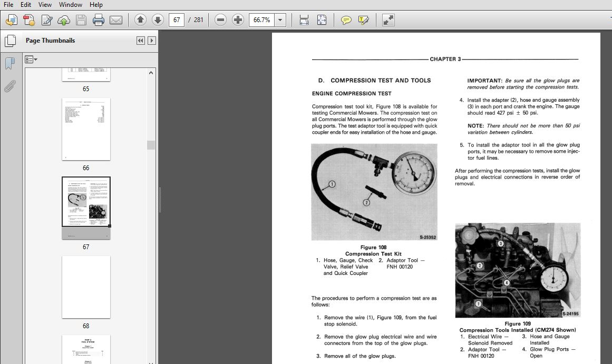Open the edit document pencil tool
This screenshot has width=612, height=364.
47,20
